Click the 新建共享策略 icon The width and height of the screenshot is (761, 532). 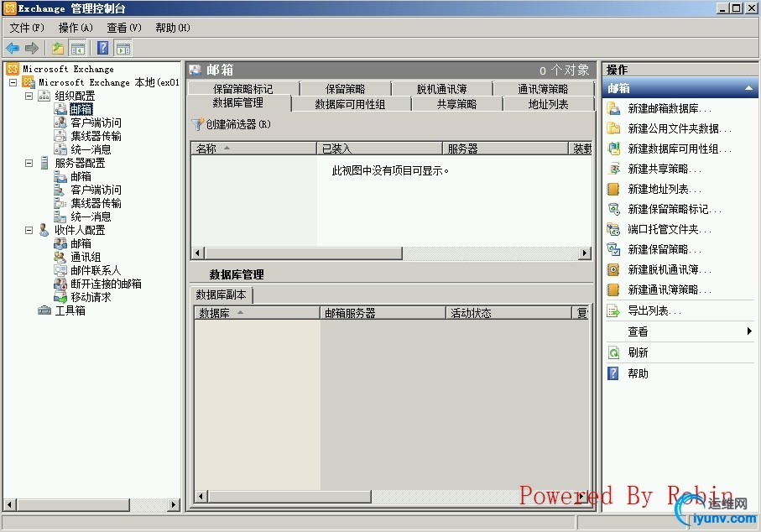(613, 169)
